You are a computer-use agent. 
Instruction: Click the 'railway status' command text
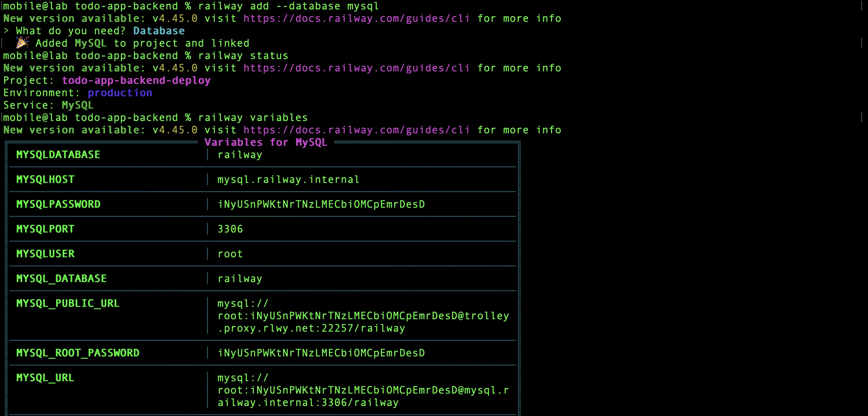point(243,55)
